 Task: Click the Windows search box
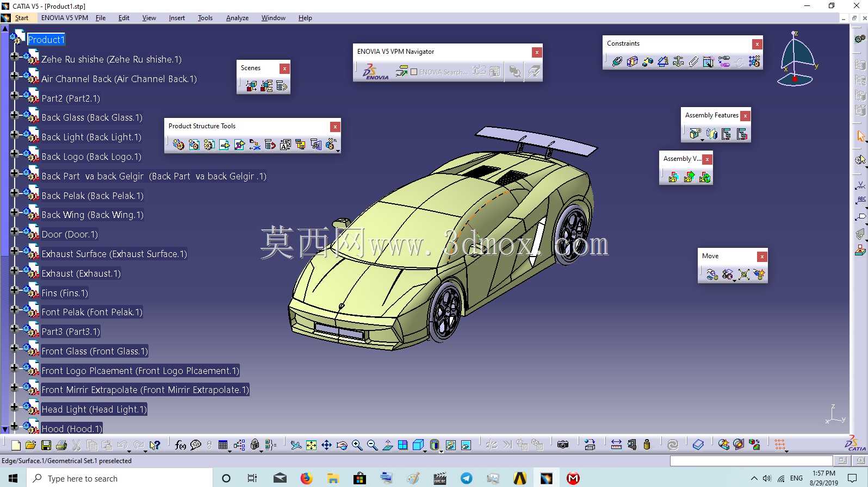coord(120,478)
